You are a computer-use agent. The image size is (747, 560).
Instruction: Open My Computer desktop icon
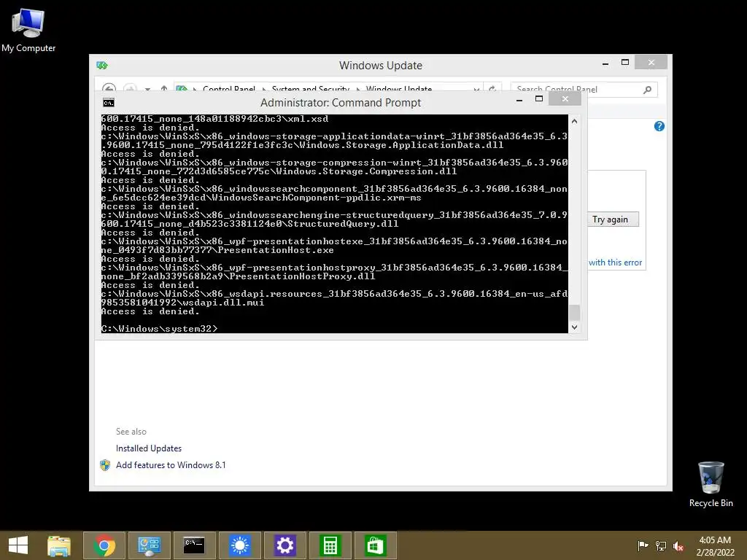coord(28,29)
